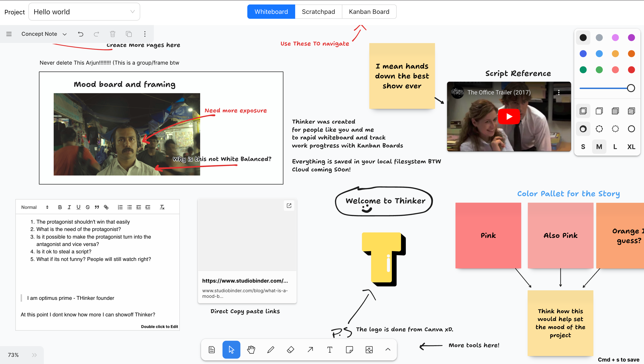Screen dimensions: 644x364
Task: Open the Normal text style dropdown
Action: [x=34, y=207]
